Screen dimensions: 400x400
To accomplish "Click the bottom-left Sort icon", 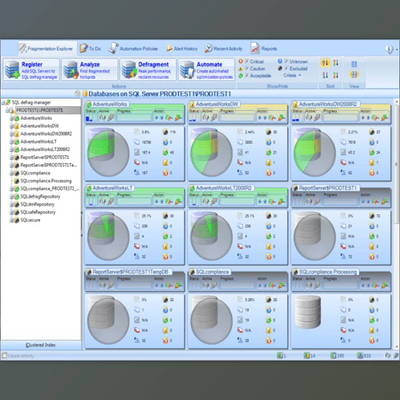I will point(325,75).
